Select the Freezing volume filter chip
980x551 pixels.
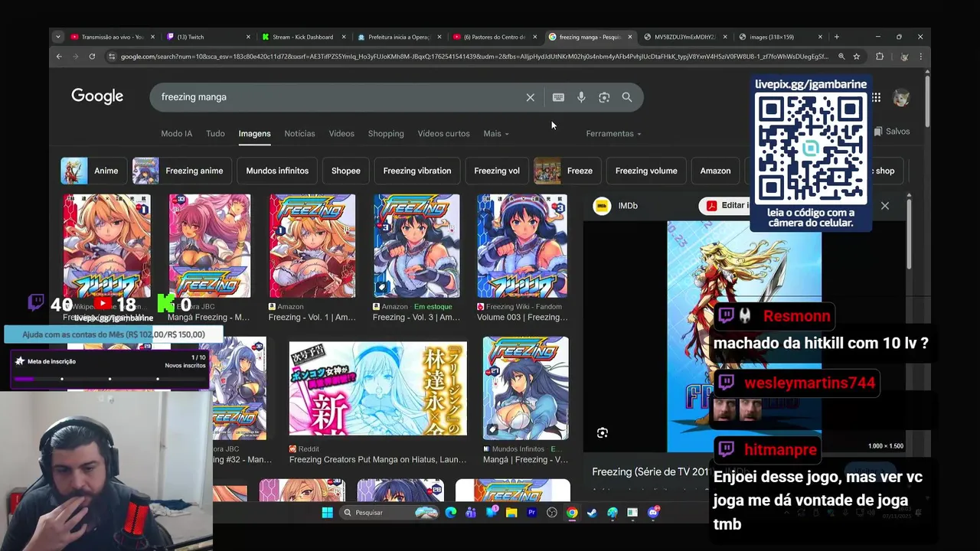point(646,171)
